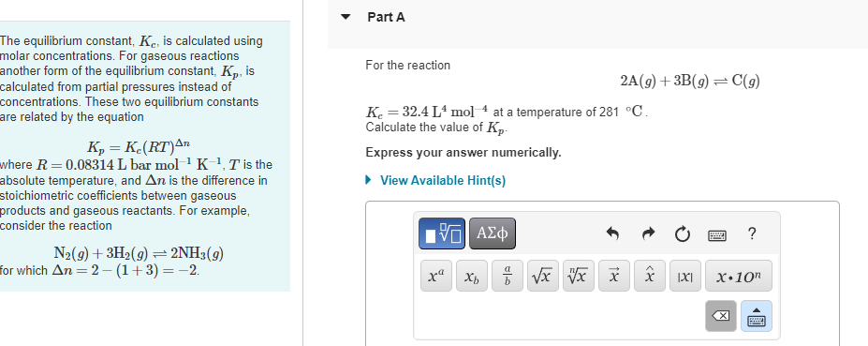Insert scientific notation x·10ⁿ template

click(x=739, y=276)
